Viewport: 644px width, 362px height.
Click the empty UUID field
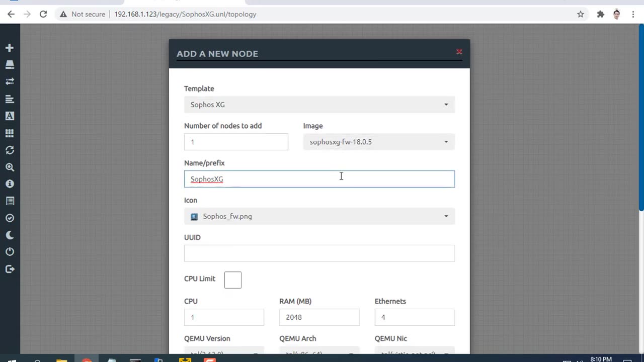pos(319,253)
